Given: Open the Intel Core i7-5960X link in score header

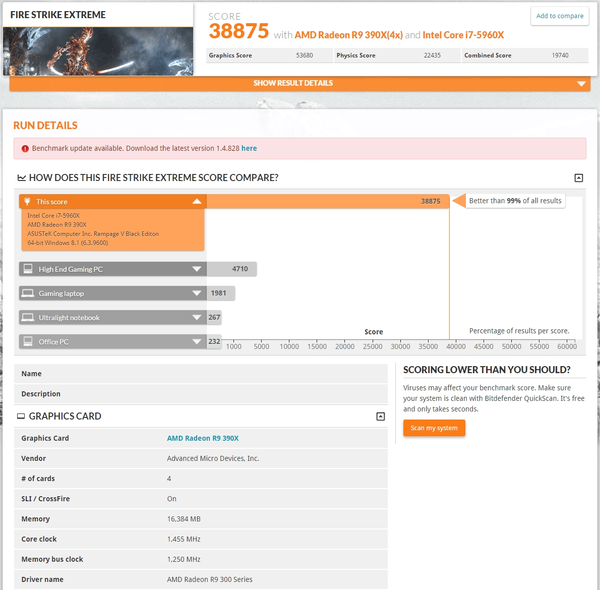Looking at the screenshot, I should 463,35.
